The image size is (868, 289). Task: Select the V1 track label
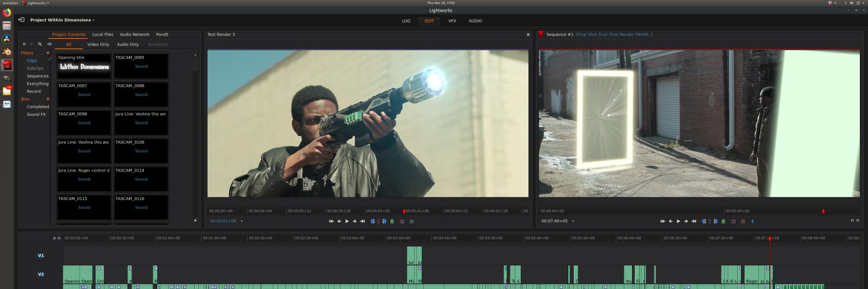(41, 256)
